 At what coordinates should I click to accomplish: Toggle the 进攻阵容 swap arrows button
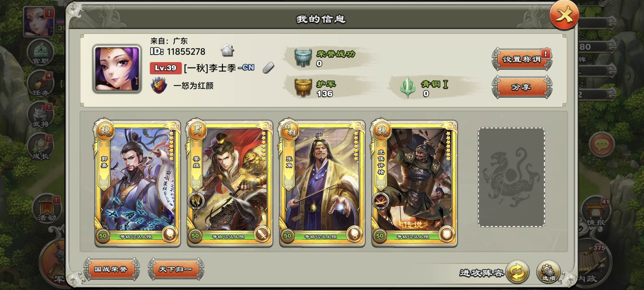tap(517, 272)
